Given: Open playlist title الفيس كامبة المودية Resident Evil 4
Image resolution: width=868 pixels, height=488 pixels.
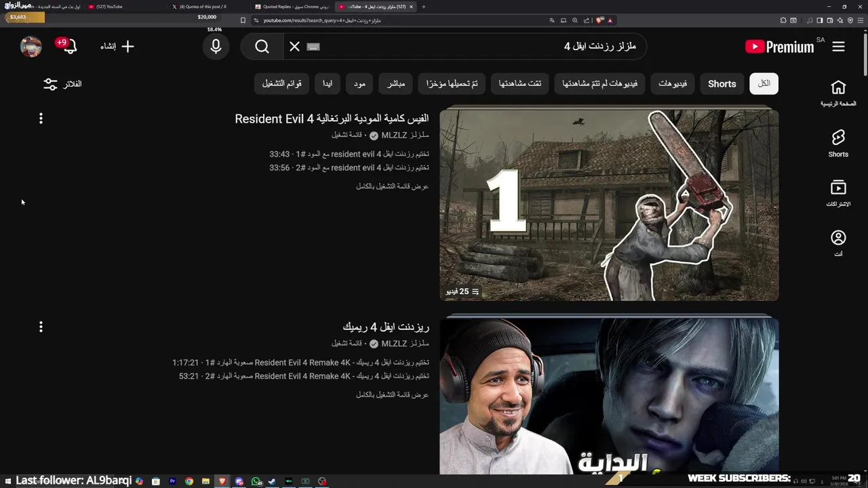Looking at the screenshot, I should pyautogui.click(x=332, y=119).
